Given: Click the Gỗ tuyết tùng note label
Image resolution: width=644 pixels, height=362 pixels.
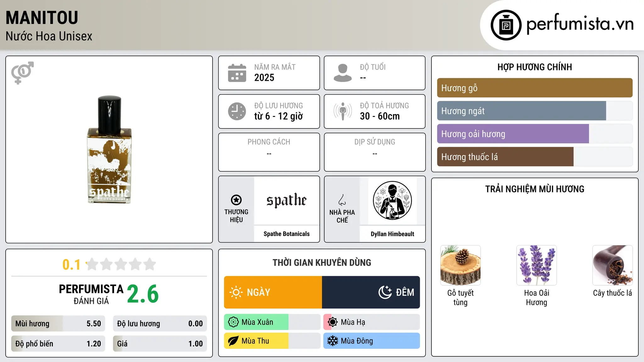Looking at the screenshot, I should [x=460, y=298].
